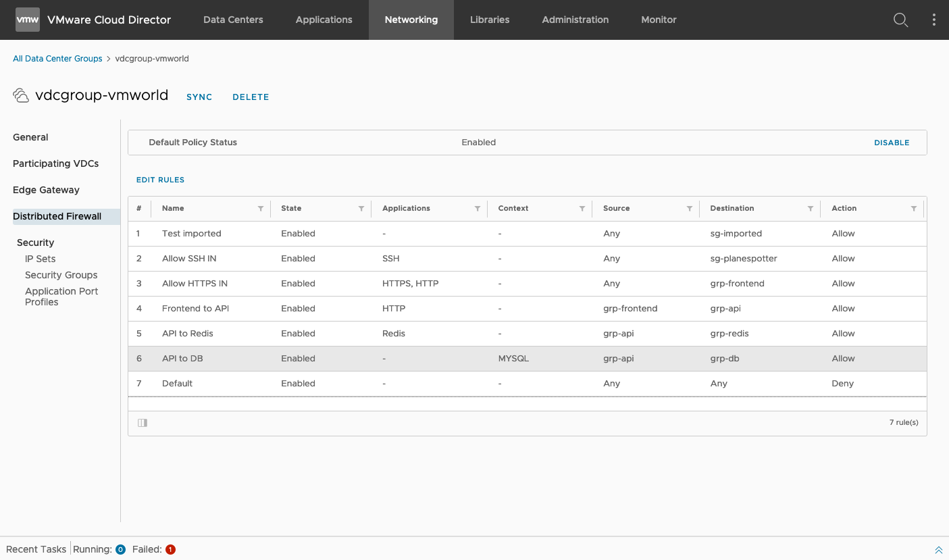949x560 pixels.
Task: Disable the default policy status
Action: [892, 143]
